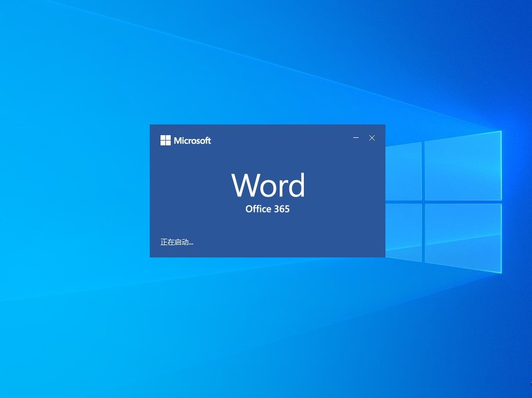Click the 正在启动... status text
The image size is (532, 398).
[177, 242]
